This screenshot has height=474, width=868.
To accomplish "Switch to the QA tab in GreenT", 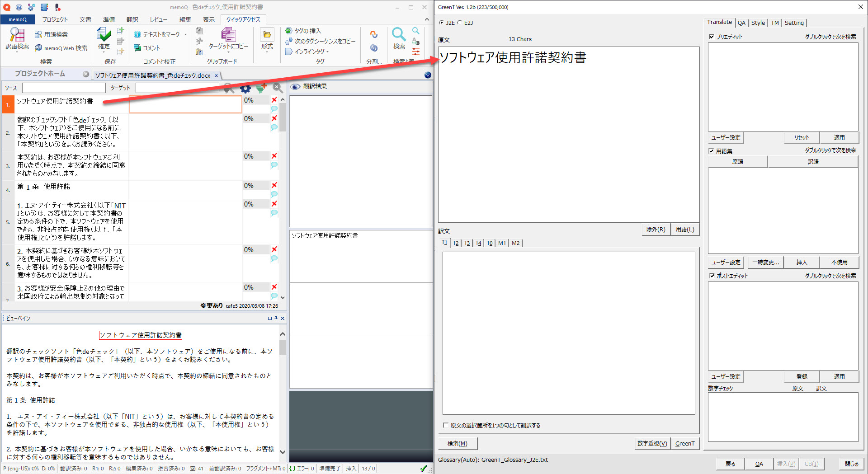I will point(741,23).
